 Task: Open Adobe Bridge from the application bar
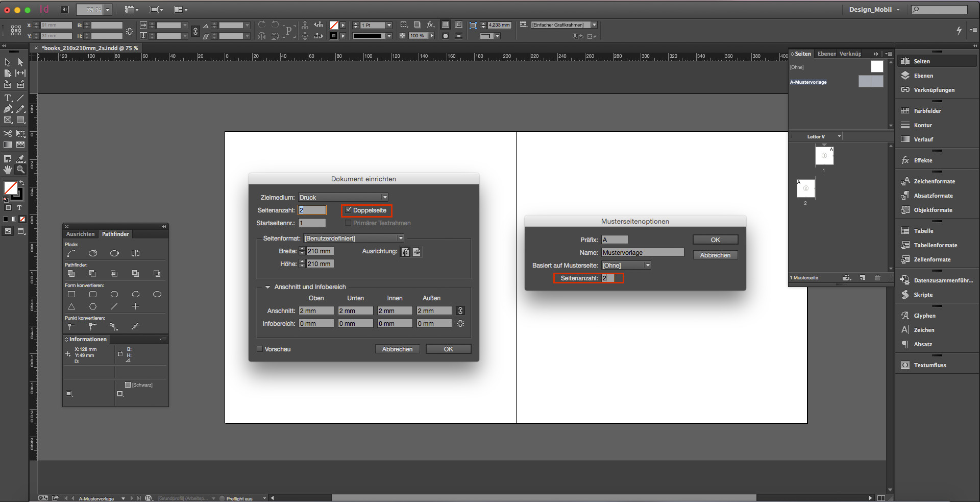point(65,9)
